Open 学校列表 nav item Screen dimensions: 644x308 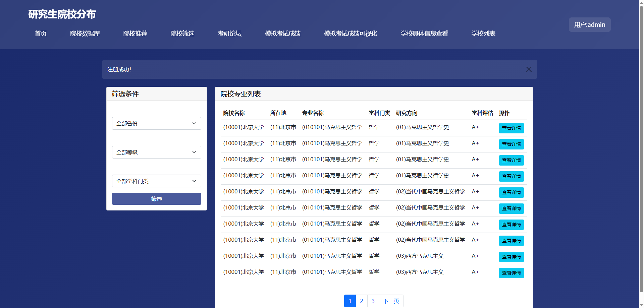(x=483, y=34)
